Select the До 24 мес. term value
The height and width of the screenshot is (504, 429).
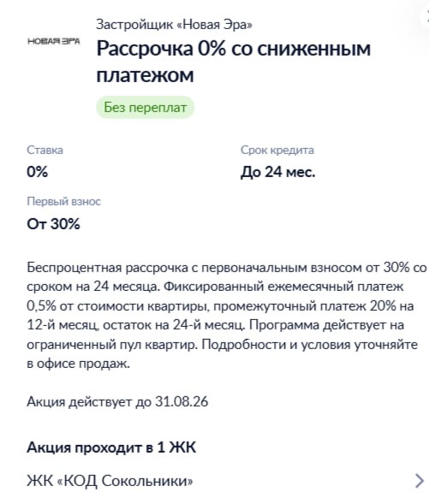click(277, 172)
